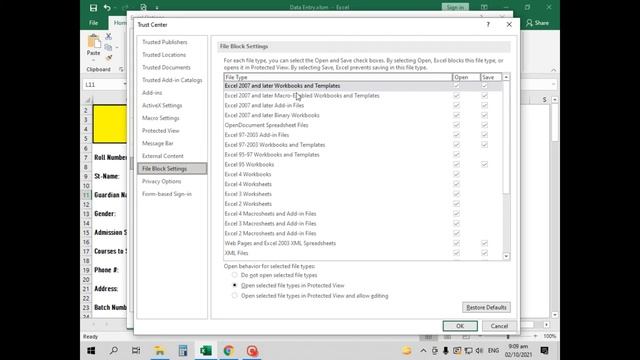Click the ribbon display options icon
Screen dimensions: 640x360
(484, 7)
